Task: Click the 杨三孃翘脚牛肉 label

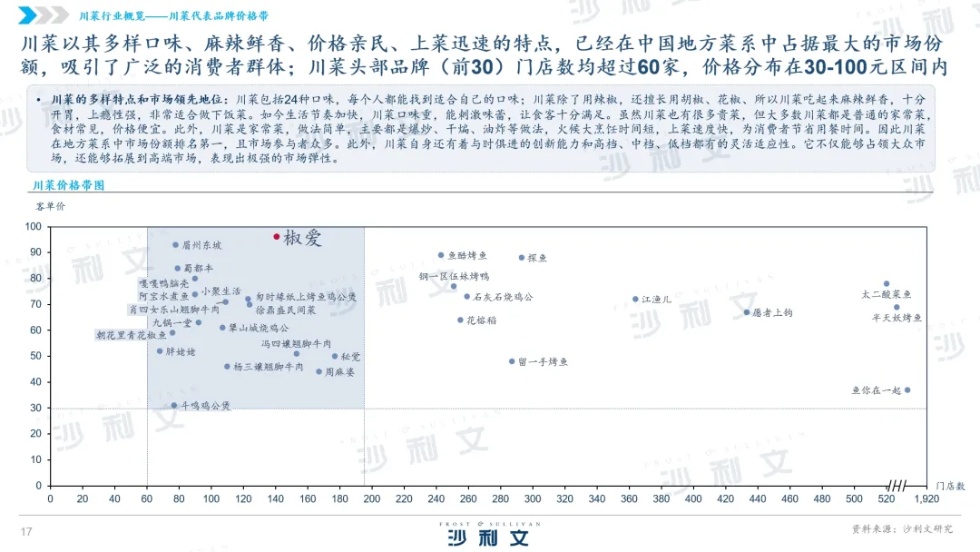Action: [x=268, y=367]
